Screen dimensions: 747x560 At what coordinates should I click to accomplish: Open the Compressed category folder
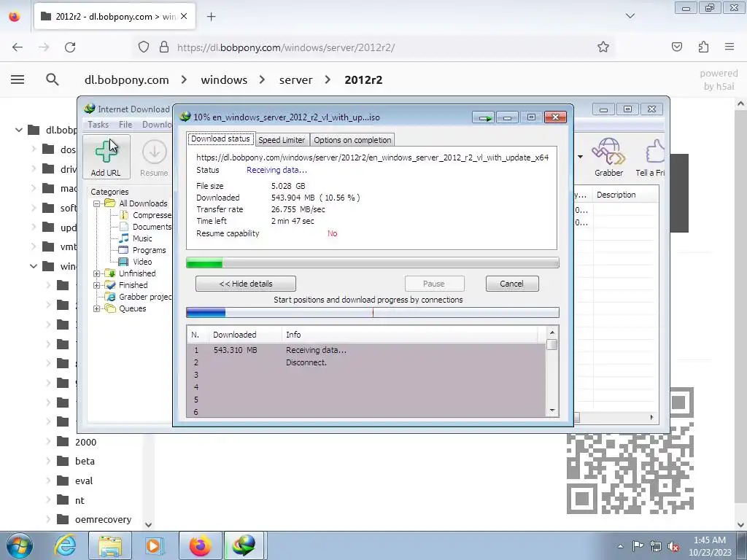coord(147,215)
